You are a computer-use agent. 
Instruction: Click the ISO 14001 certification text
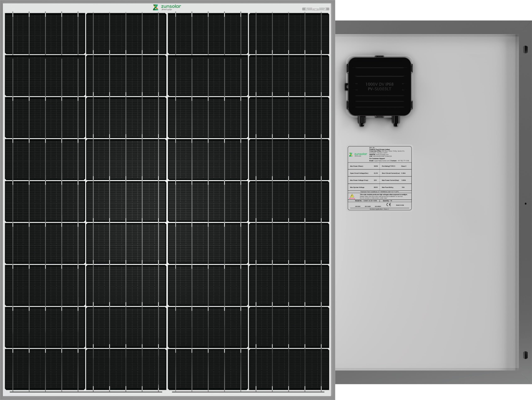[367, 206]
